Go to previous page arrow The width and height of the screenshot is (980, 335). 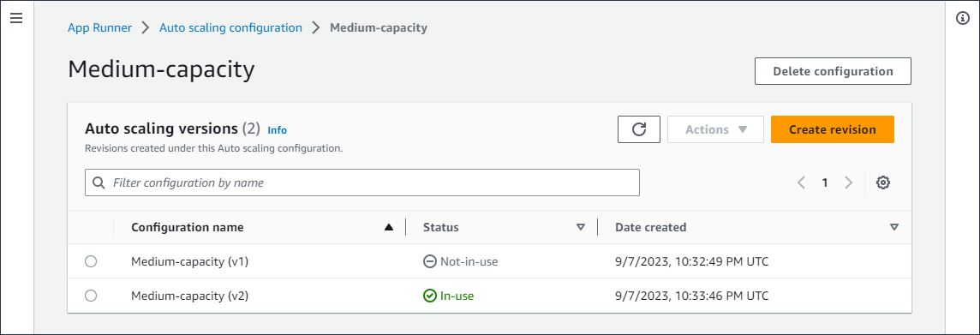(801, 182)
